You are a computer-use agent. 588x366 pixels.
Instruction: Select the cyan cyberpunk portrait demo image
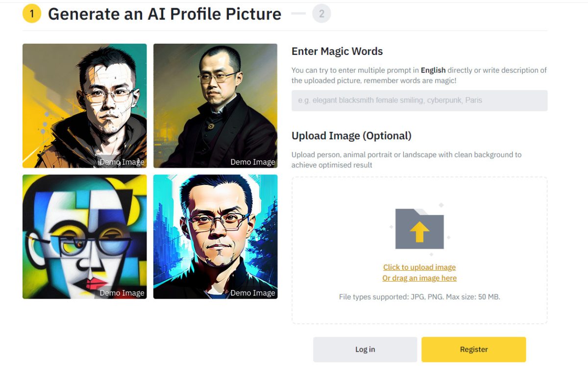[x=216, y=236]
